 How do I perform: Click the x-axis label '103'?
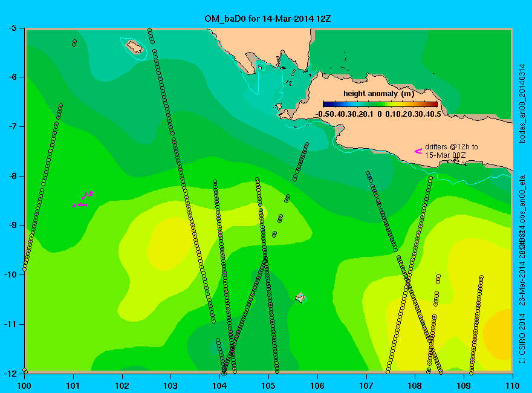[170, 386]
